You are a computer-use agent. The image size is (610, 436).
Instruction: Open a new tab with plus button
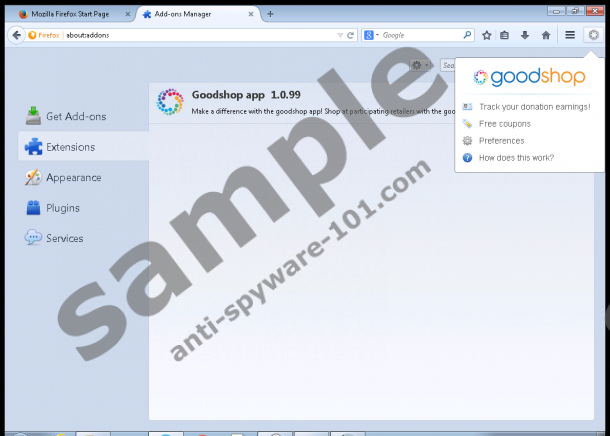point(270,14)
